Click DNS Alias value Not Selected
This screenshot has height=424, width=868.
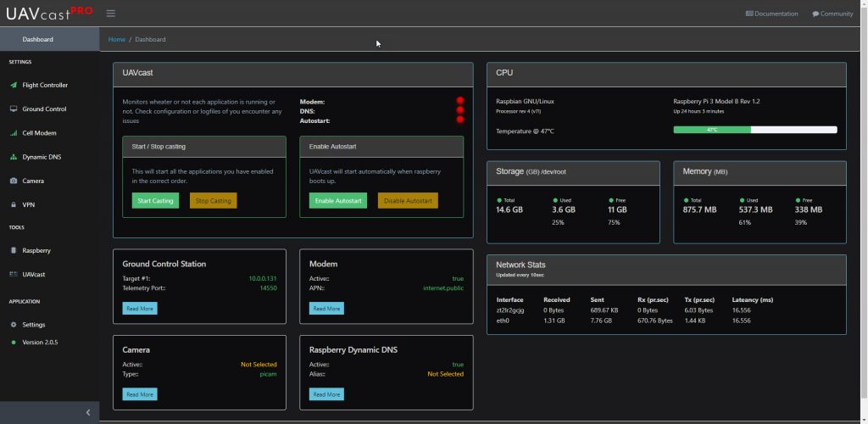[x=446, y=374]
